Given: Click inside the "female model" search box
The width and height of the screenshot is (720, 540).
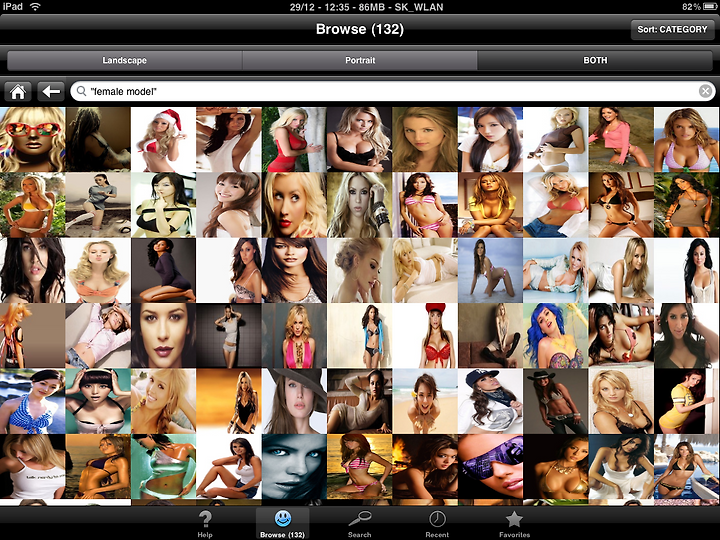Looking at the screenshot, I should click(393, 91).
